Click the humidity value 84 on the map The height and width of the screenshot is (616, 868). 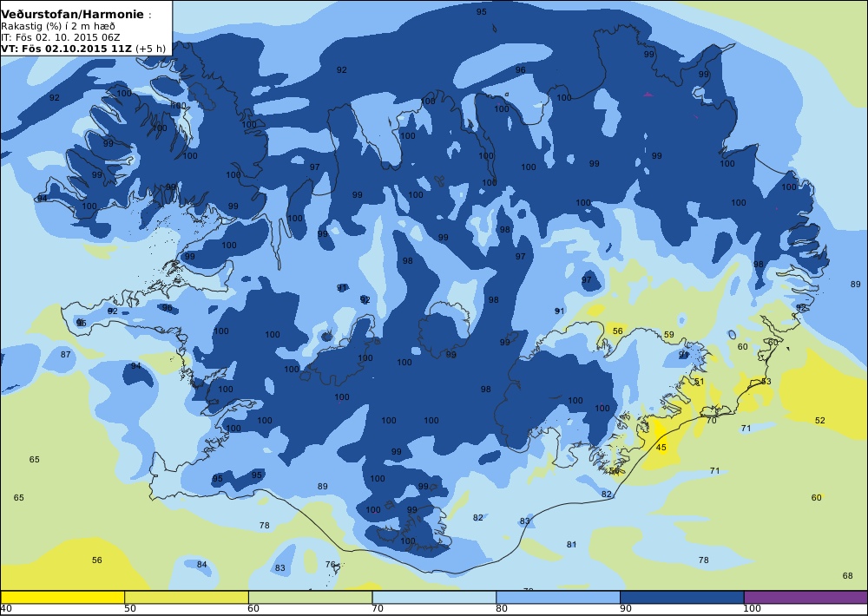(201, 565)
